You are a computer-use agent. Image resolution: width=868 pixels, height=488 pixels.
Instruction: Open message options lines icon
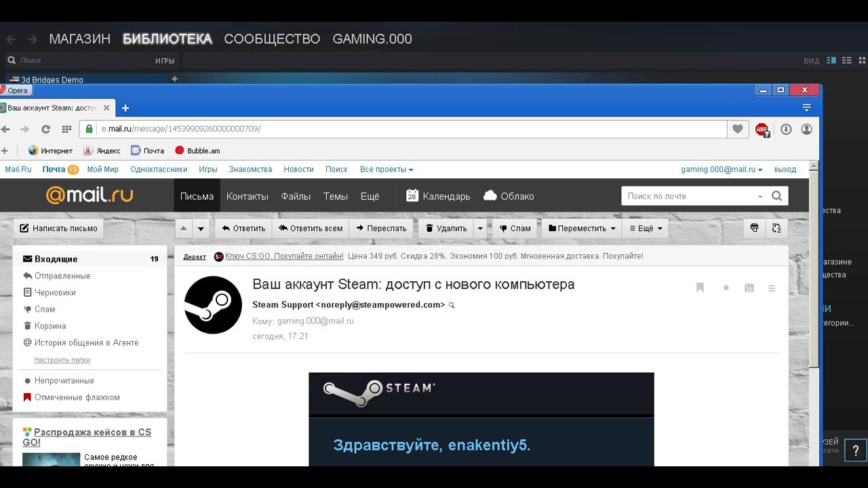tap(772, 288)
